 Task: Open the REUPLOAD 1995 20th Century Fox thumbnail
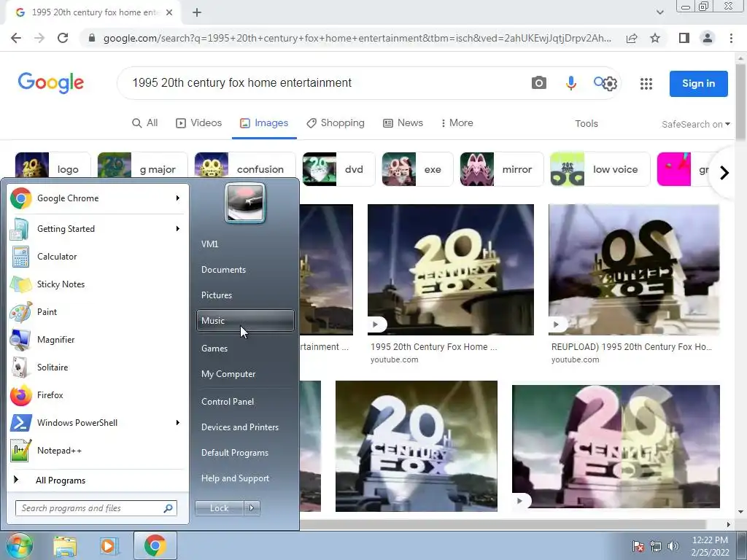coord(634,270)
